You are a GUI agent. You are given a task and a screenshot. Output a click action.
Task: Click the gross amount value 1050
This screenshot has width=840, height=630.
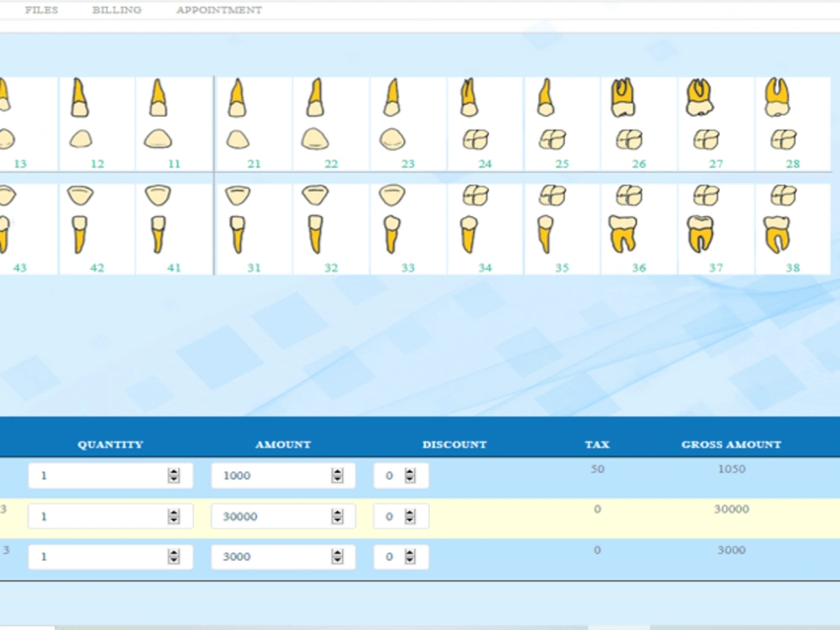tap(732, 469)
